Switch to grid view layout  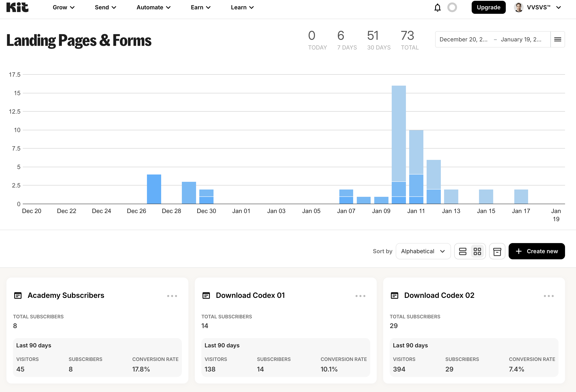(x=477, y=251)
